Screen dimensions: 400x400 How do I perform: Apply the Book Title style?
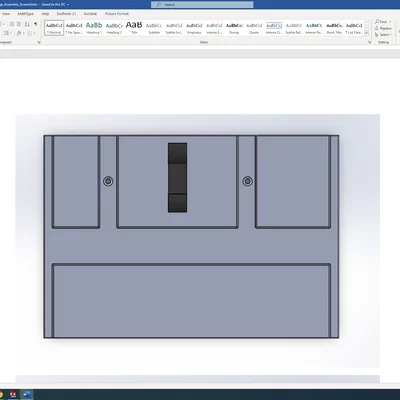click(x=334, y=28)
